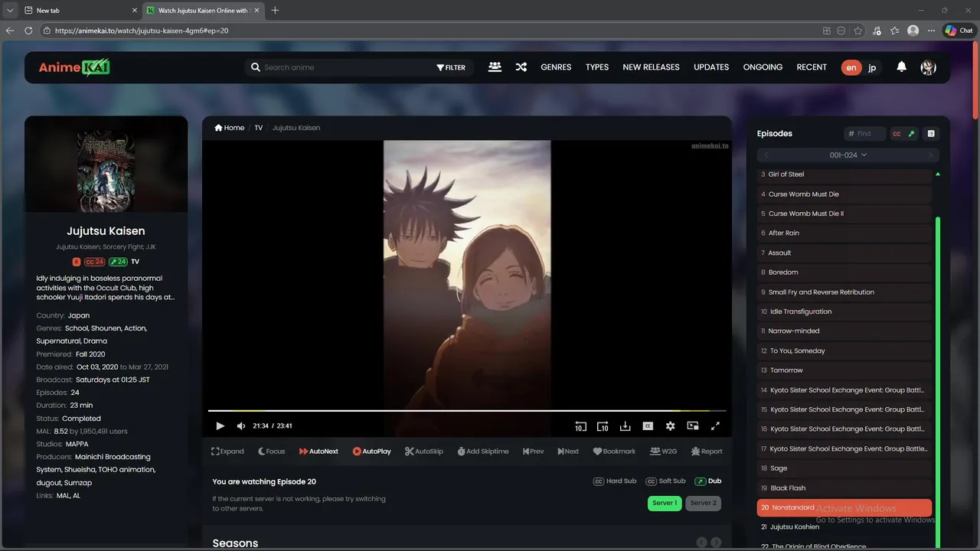This screenshot has width=980, height=551.
Task: Go to RECENT page
Action: 812,67
